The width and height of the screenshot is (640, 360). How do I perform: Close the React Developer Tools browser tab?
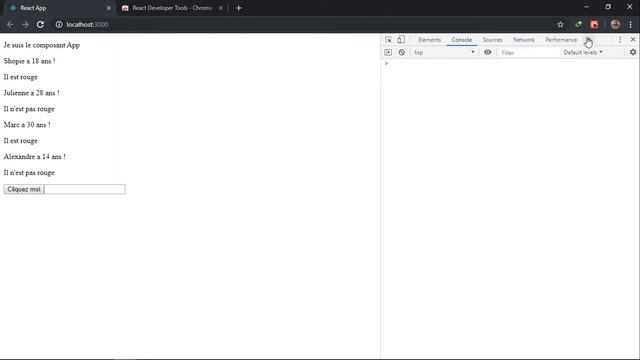coord(220,8)
